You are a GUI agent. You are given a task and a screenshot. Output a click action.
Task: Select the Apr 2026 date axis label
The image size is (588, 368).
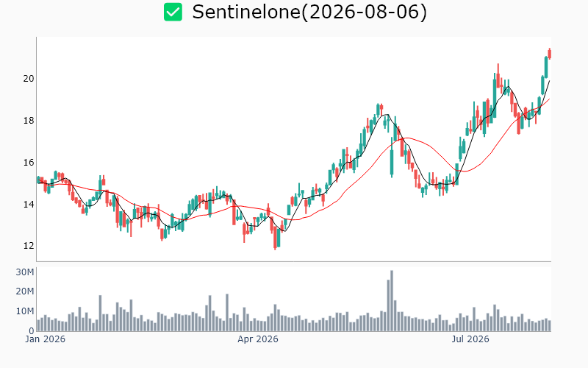tap(258, 339)
